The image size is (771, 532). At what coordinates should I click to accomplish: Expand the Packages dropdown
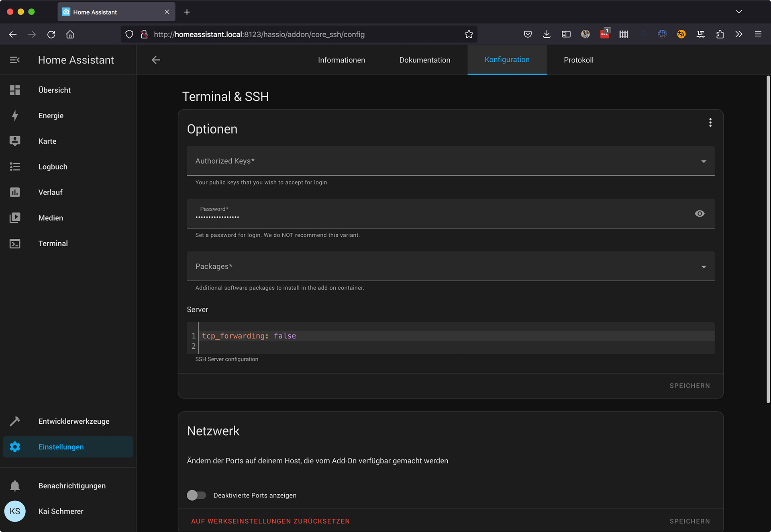point(704,267)
